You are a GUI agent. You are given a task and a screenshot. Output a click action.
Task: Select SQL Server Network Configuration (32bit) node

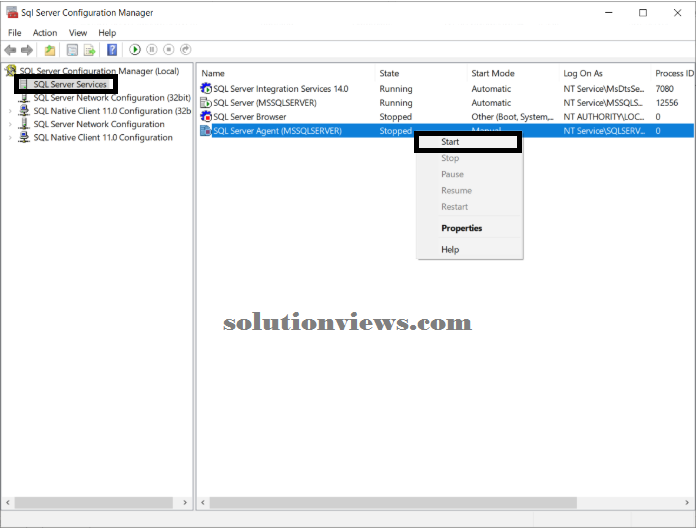coord(112,98)
